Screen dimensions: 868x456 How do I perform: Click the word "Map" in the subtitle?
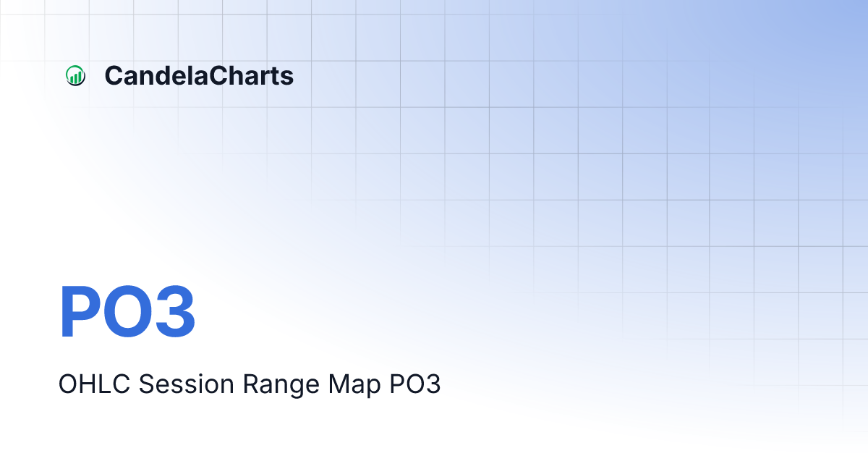click(x=354, y=384)
